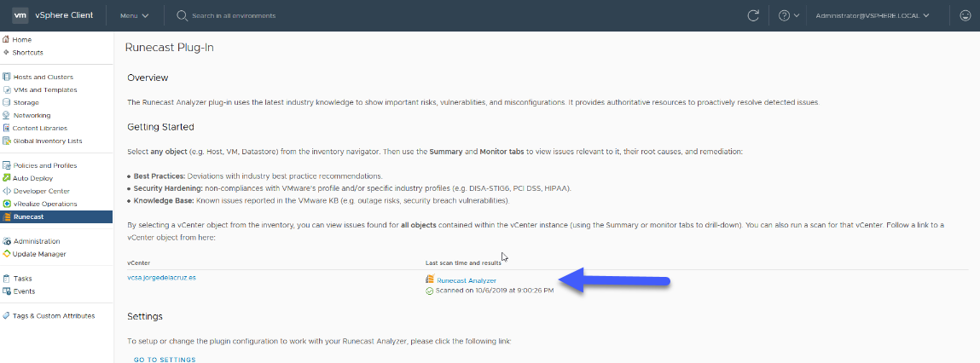This screenshot has height=363, width=980.
Task: Click the Update Manager icon
Action: (x=7, y=254)
